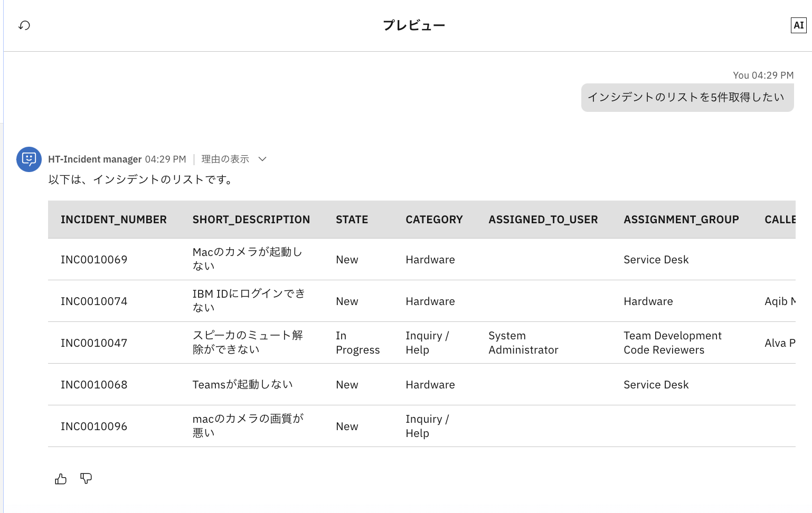Click the CATEGORY column header
This screenshot has width=812, height=513.
(x=434, y=220)
